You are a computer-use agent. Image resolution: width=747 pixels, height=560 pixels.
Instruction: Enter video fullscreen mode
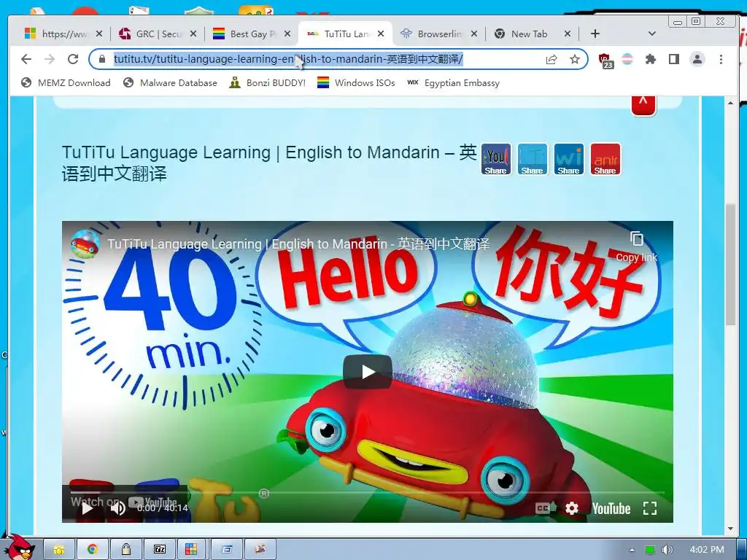pos(650,508)
